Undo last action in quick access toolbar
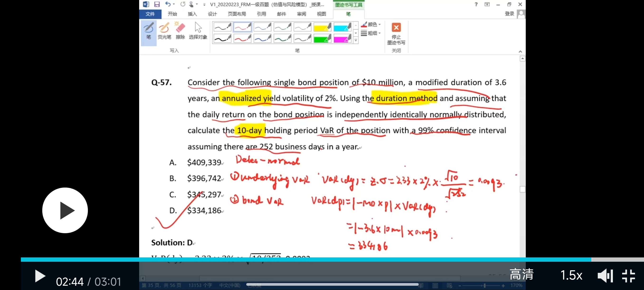The width and height of the screenshot is (644, 290). click(x=168, y=4)
